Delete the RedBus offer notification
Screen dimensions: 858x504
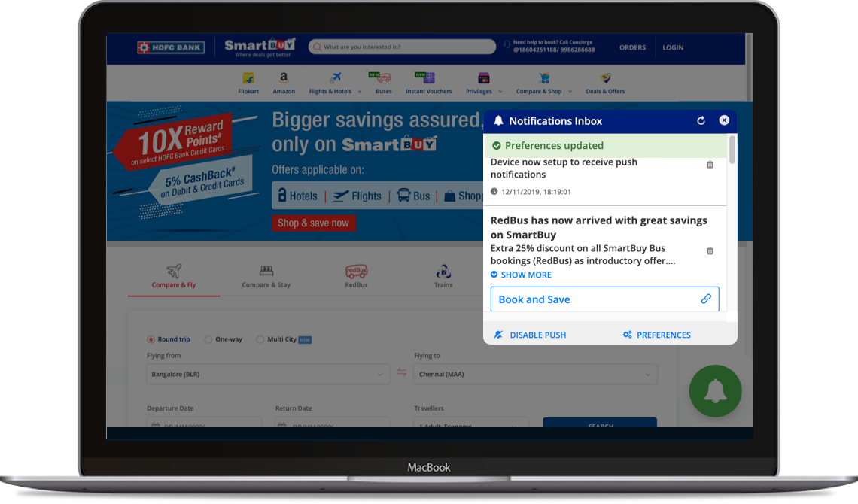pos(710,251)
